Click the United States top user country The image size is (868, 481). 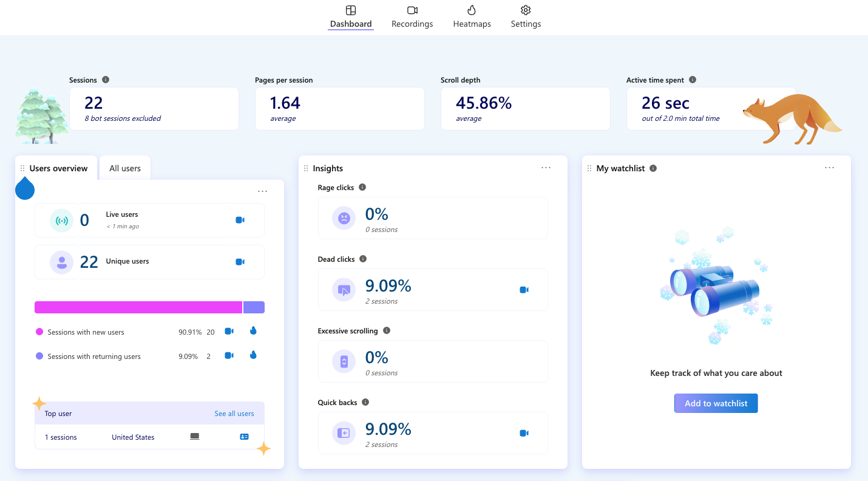click(133, 437)
